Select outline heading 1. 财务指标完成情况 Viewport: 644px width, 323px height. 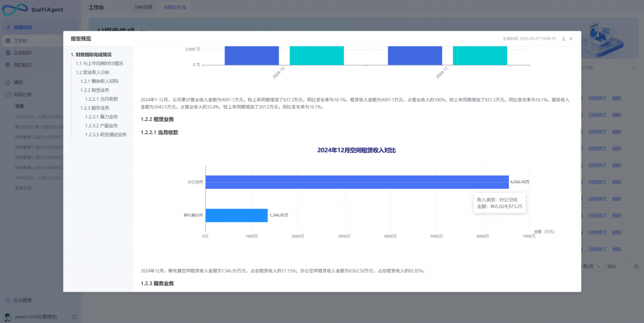[91, 55]
